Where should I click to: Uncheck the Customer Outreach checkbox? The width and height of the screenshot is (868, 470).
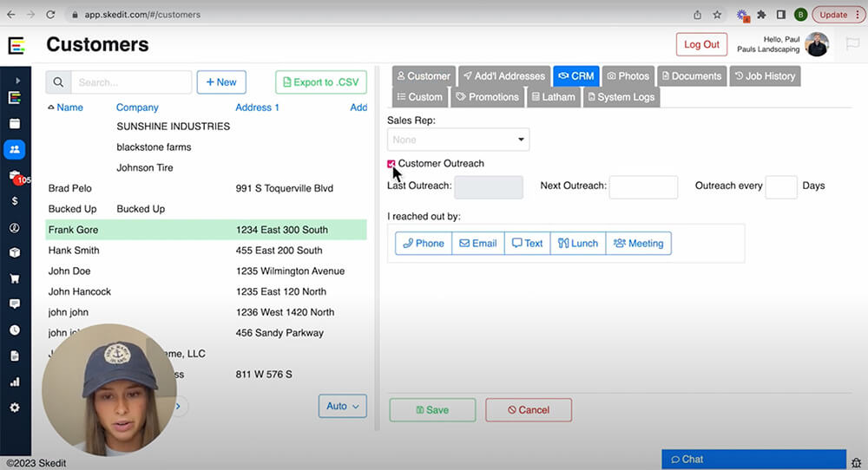coord(391,164)
